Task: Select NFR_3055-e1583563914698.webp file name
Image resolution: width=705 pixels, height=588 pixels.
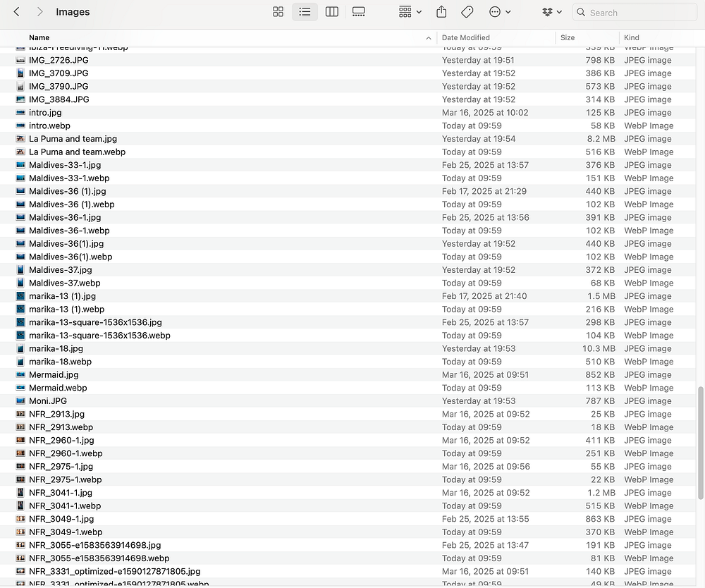Action: coord(99,558)
